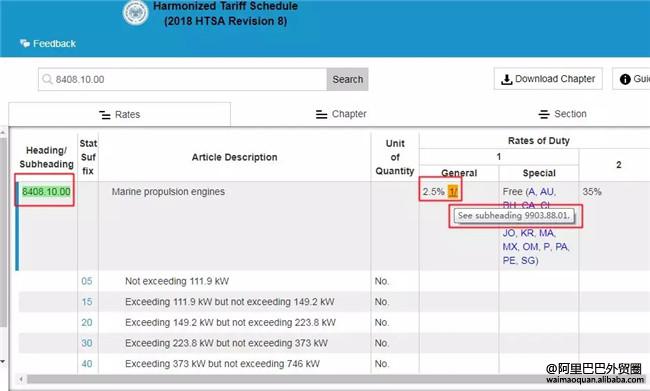This screenshot has height=391, width=650.
Task: Click the Rates tab indent icon
Action: (105, 115)
